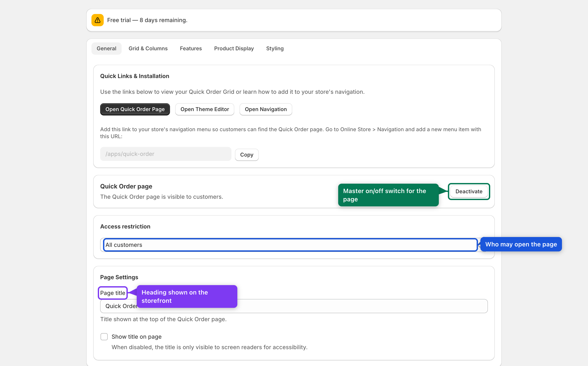Screen dimensions: 588x366
Task: Open the Features tab
Action: pyautogui.click(x=191, y=48)
